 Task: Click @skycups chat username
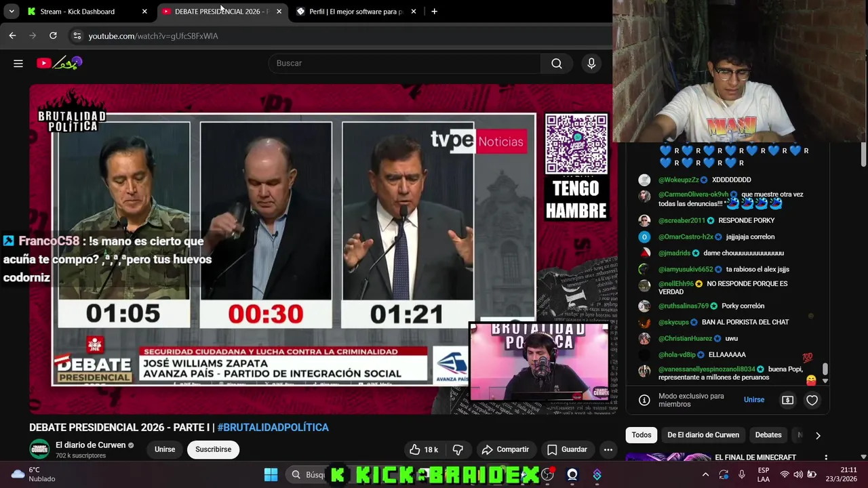[x=673, y=322]
